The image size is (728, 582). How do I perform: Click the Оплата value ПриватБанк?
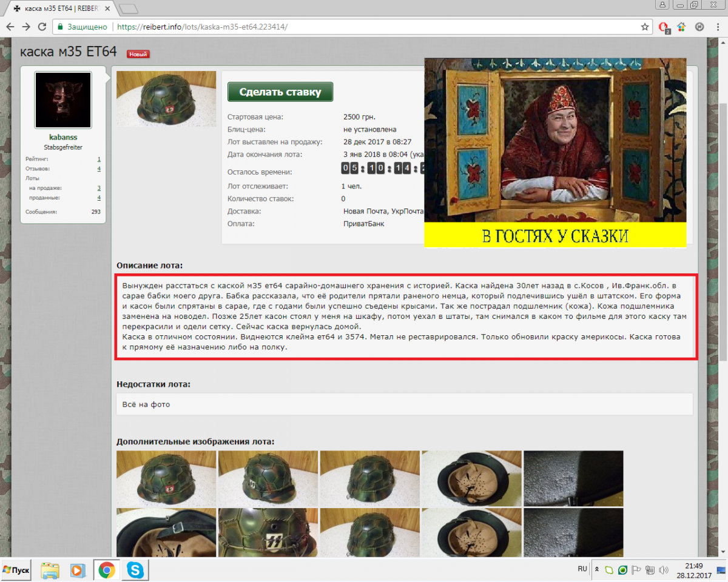pos(364,224)
